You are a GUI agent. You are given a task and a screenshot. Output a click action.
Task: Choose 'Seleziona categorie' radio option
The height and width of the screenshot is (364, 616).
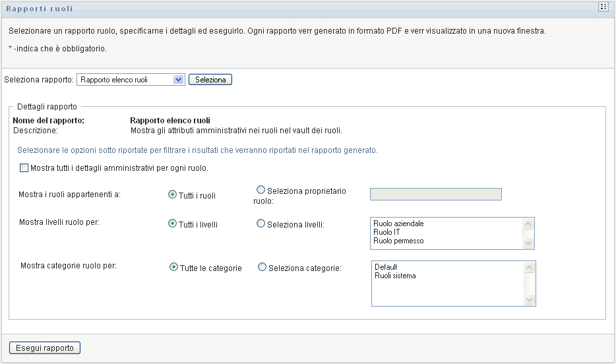click(x=262, y=268)
